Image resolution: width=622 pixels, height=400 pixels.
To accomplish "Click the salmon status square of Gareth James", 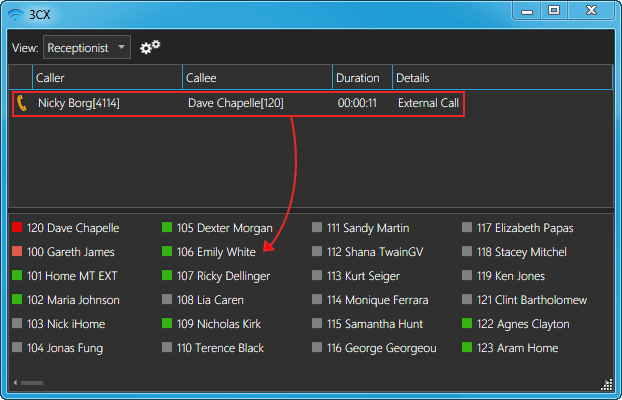I will click(x=17, y=251).
